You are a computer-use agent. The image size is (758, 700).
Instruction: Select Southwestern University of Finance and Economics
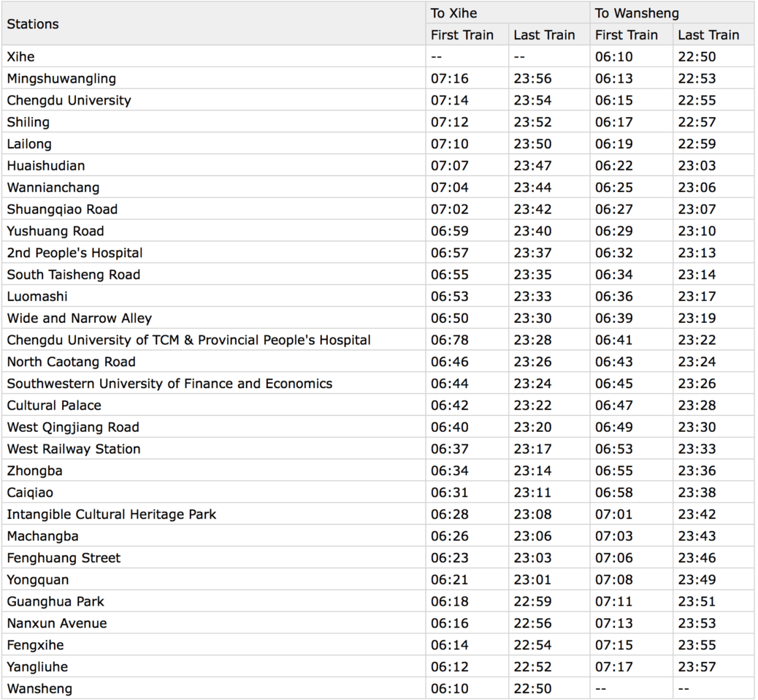[169, 384]
